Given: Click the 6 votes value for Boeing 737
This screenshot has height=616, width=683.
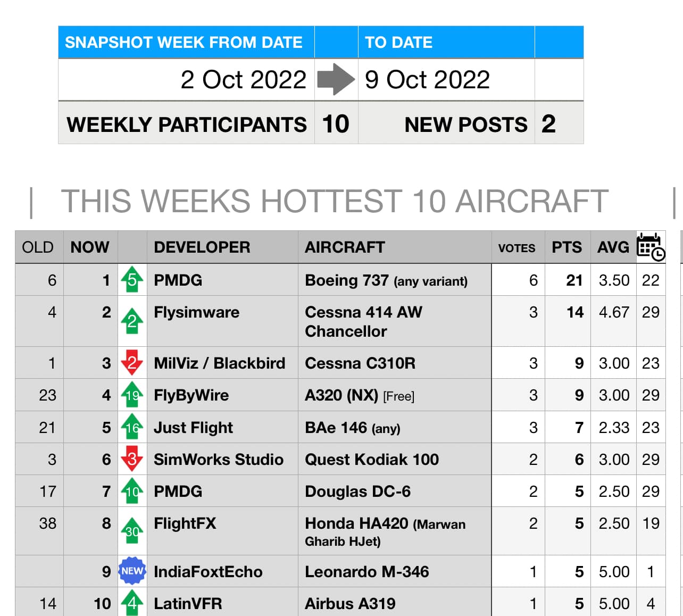Looking at the screenshot, I should (x=534, y=280).
